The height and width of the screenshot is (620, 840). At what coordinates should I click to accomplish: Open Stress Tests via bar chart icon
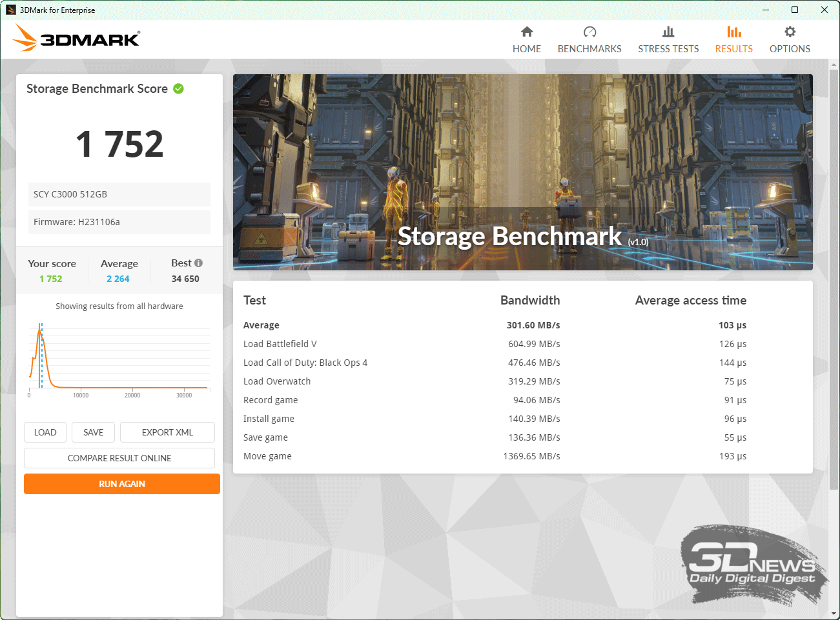click(x=668, y=32)
